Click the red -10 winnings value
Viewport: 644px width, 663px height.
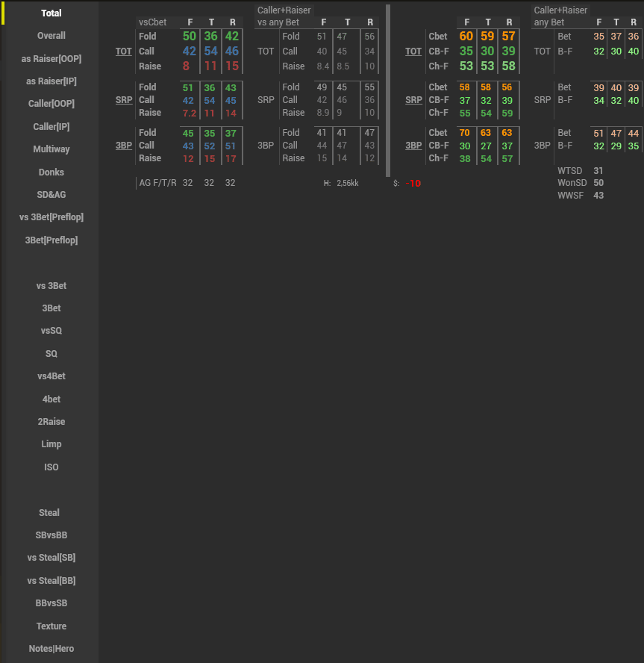click(413, 183)
